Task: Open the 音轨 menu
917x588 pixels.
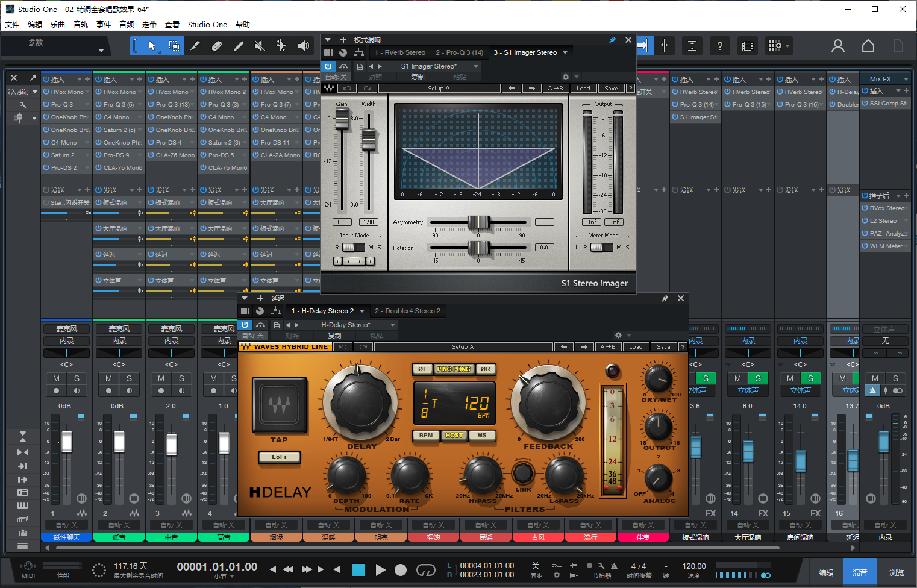Action: click(x=81, y=24)
